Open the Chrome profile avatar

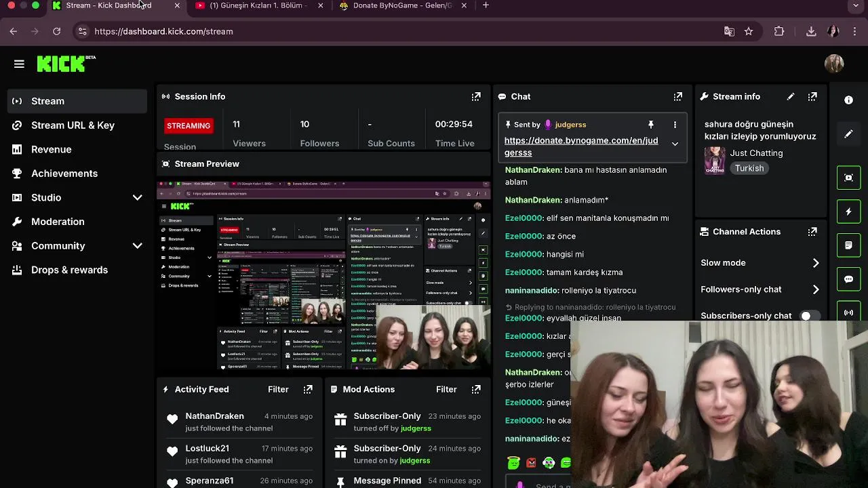coord(833,31)
